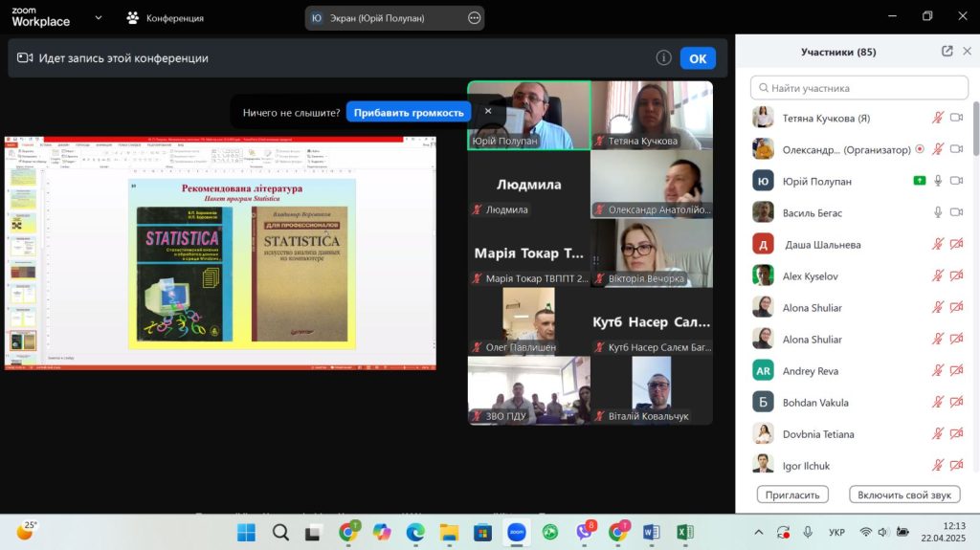The height and width of the screenshot is (550, 980).
Task: Open Viber from the taskbar
Action: coord(584,532)
